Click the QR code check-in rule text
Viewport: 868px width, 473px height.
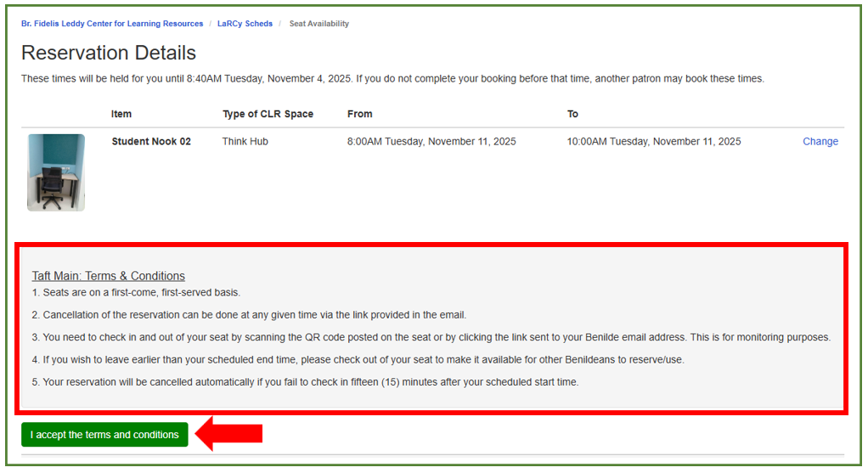[431, 337]
